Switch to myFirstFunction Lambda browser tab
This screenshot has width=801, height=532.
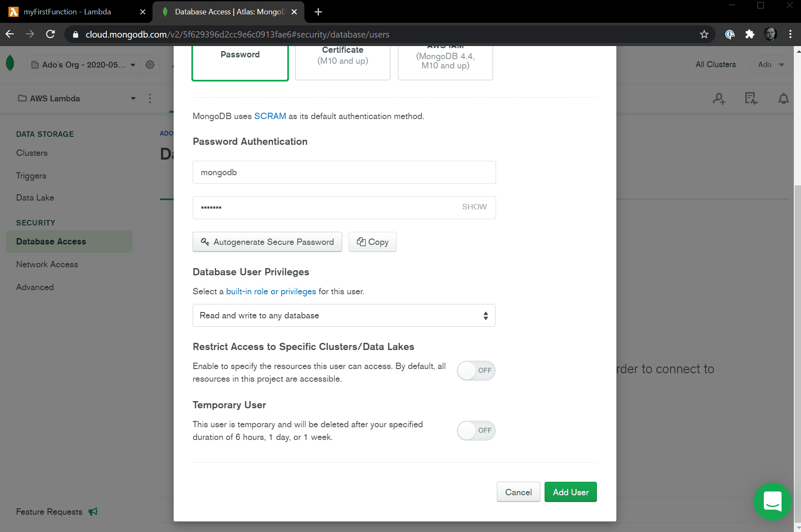click(68, 12)
